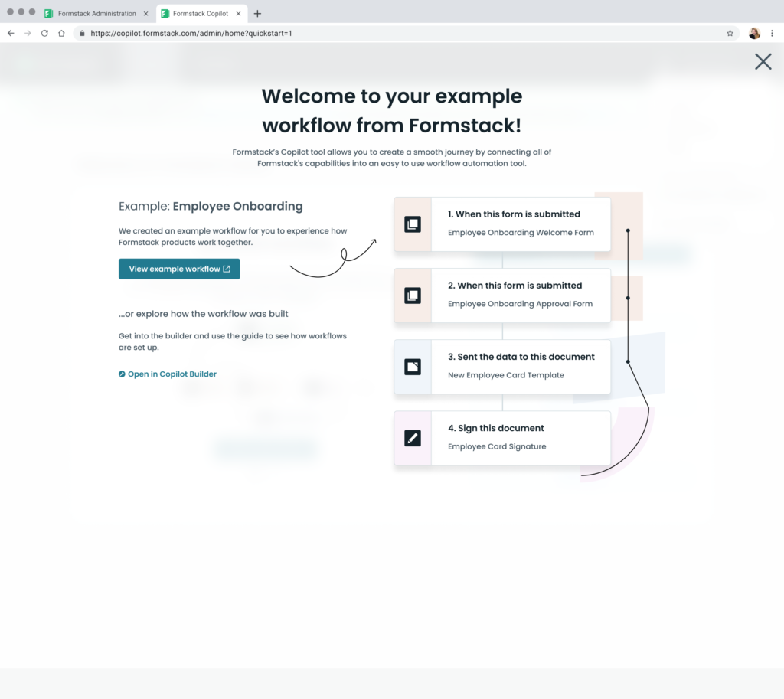Image resolution: width=784 pixels, height=699 pixels.
Task: Click the Welcome to your example workflow title
Action: (392, 110)
